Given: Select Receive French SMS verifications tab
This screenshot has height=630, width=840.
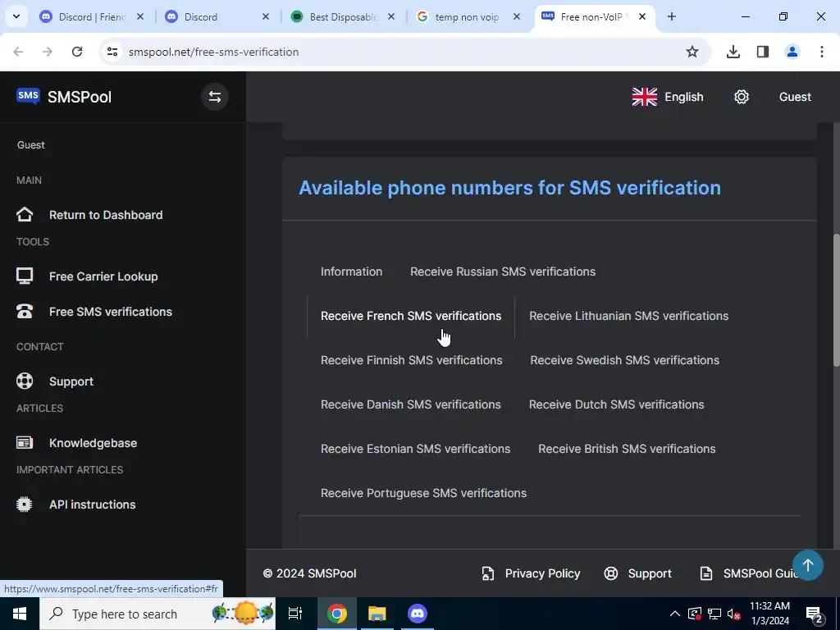Looking at the screenshot, I should (411, 316).
